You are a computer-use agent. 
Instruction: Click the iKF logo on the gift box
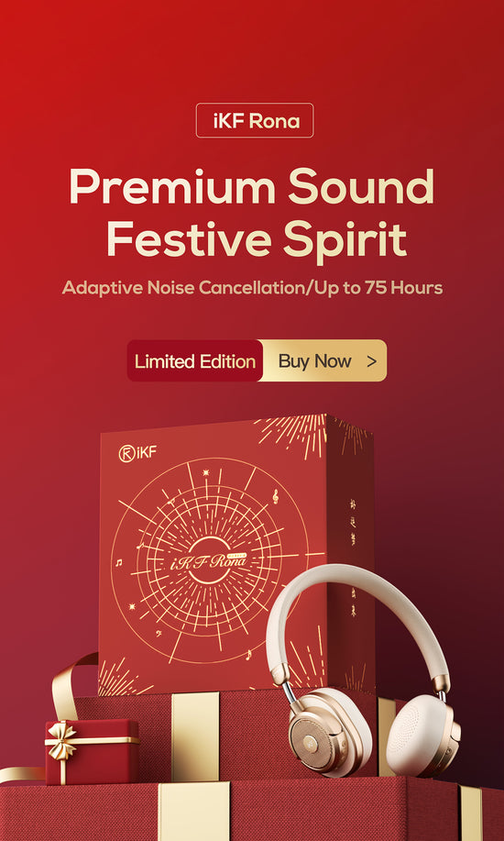[137, 453]
